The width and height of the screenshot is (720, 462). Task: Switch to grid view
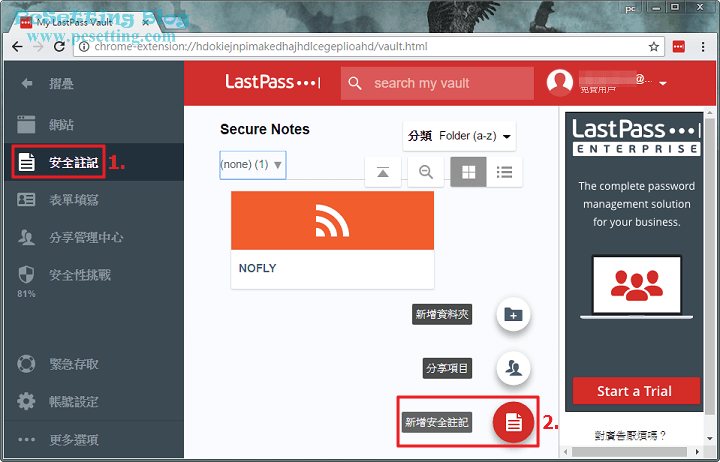(x=467, y=172)
